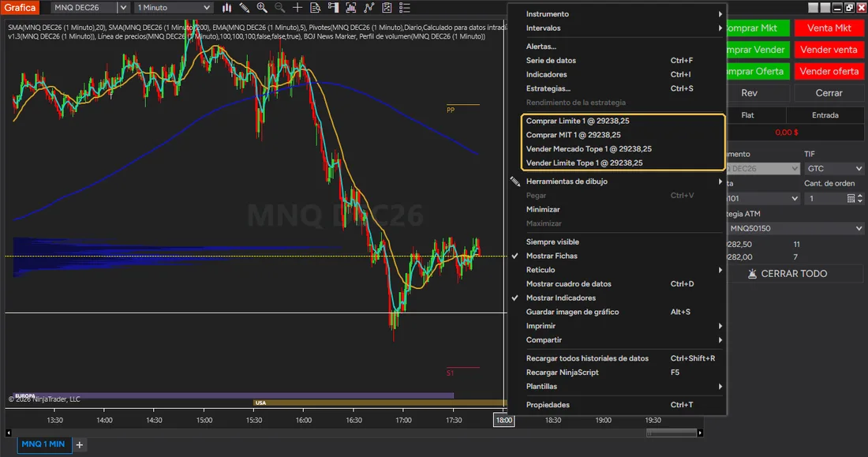Click the Rev button
This screenshot has width=868, height=457.
pos(758,93)
